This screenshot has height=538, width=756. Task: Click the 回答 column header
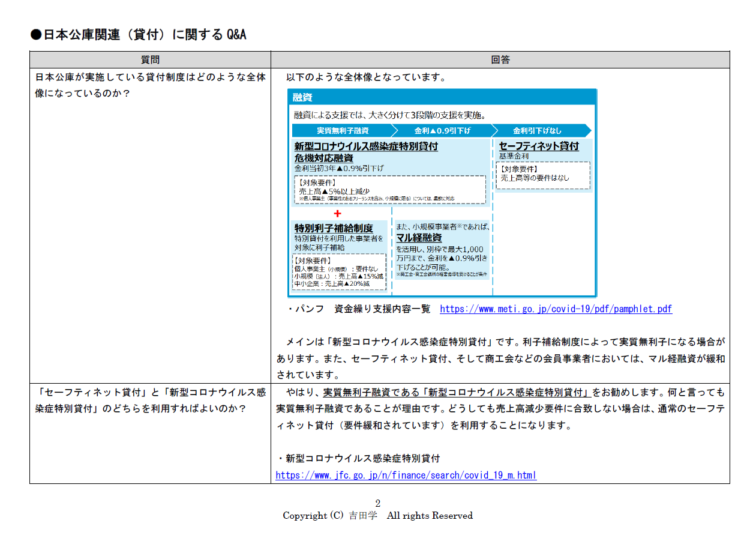coord(500,60)
